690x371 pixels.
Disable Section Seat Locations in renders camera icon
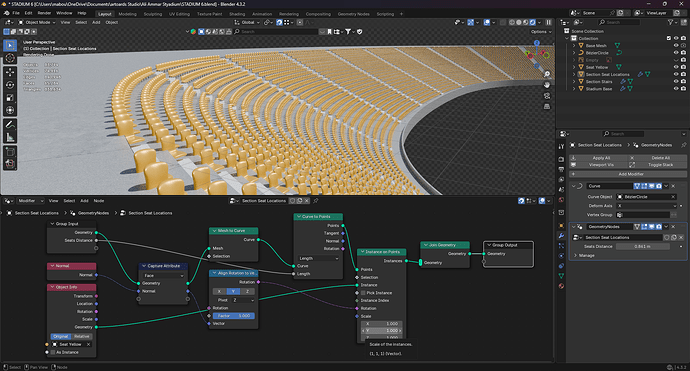(x=683, y=74)
